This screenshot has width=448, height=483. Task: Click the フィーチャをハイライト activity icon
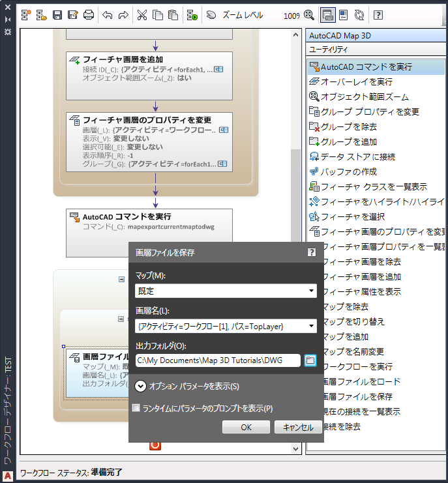coord(314,202)
